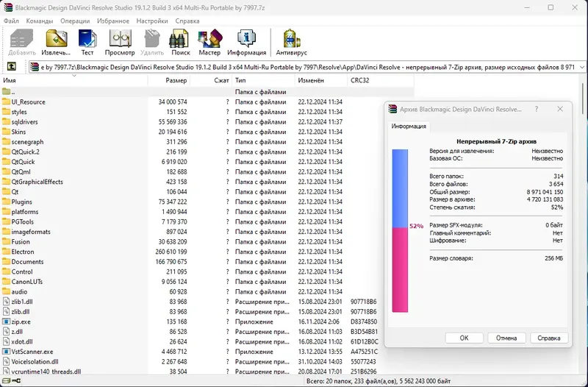This screenshot has width=588, height=387.
Task: Open the Команды menu
Action: click(x=40, y=21)
